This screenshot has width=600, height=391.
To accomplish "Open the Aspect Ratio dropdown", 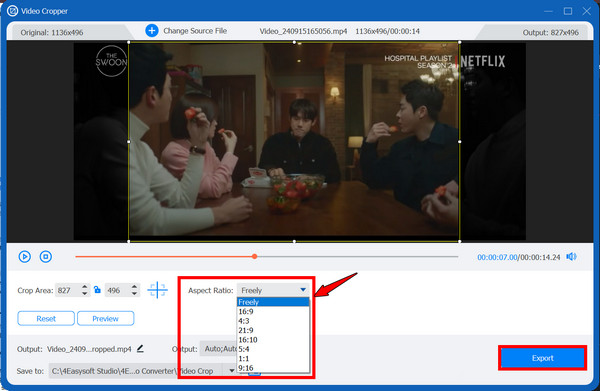I will click(x=273, y=290).
